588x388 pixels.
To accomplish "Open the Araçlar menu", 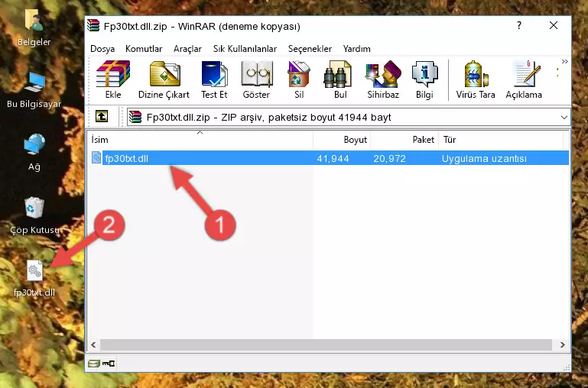I will pos(187,49).
